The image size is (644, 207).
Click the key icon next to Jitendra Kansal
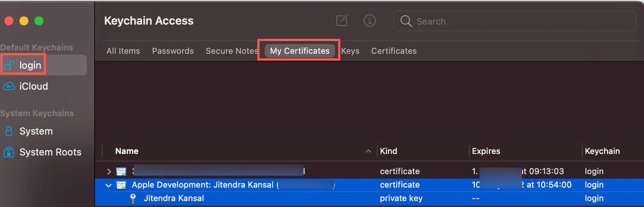click(132, 199)
